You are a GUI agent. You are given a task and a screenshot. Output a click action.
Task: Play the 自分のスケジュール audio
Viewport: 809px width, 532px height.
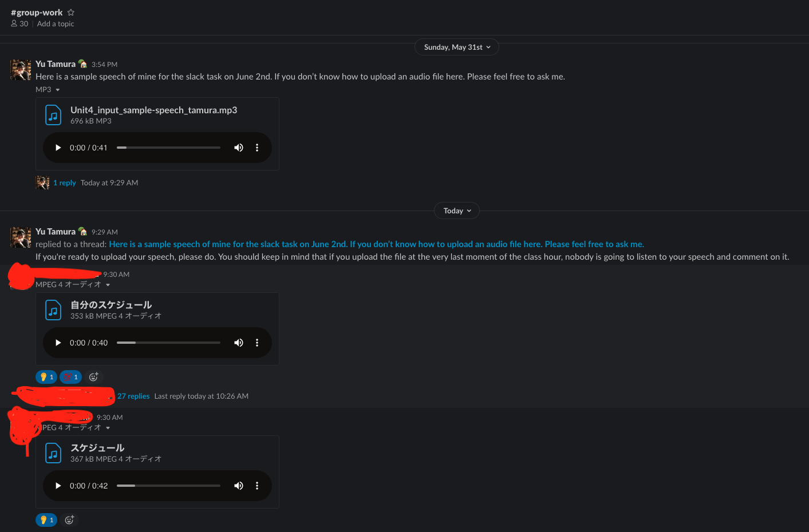tap(58, 343)
